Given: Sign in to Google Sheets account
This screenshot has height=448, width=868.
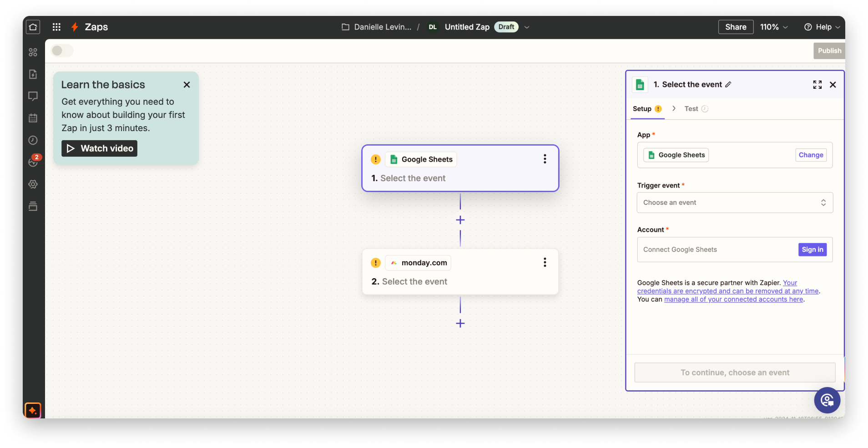Looking at the screenshot, I should pyautogui.click(x=812, y=249).
